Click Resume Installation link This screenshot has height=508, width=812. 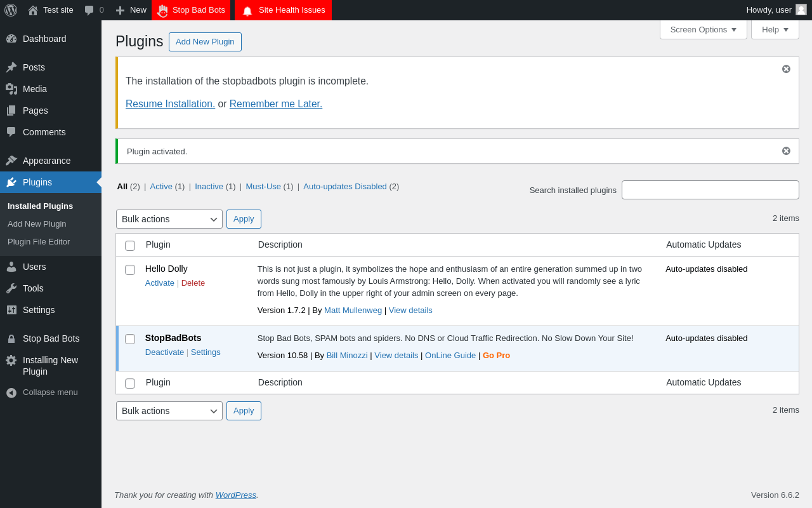170,104
